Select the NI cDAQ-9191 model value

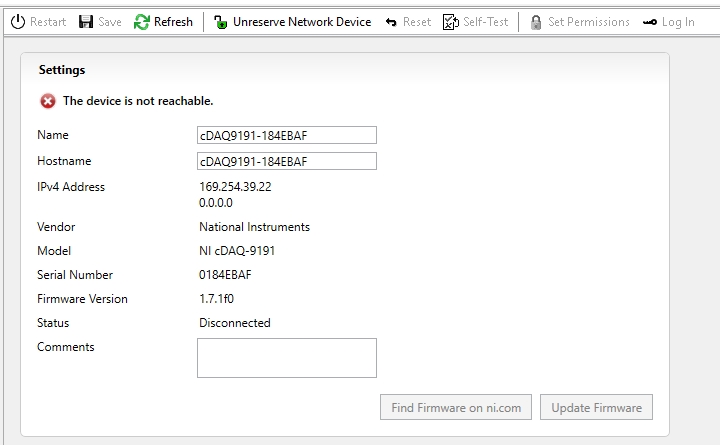237,251
